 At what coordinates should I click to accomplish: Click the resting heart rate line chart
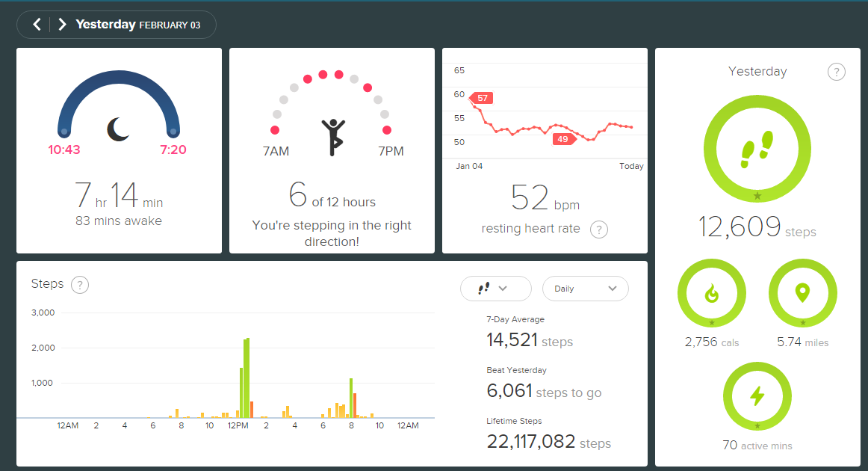tap(550, 119)
